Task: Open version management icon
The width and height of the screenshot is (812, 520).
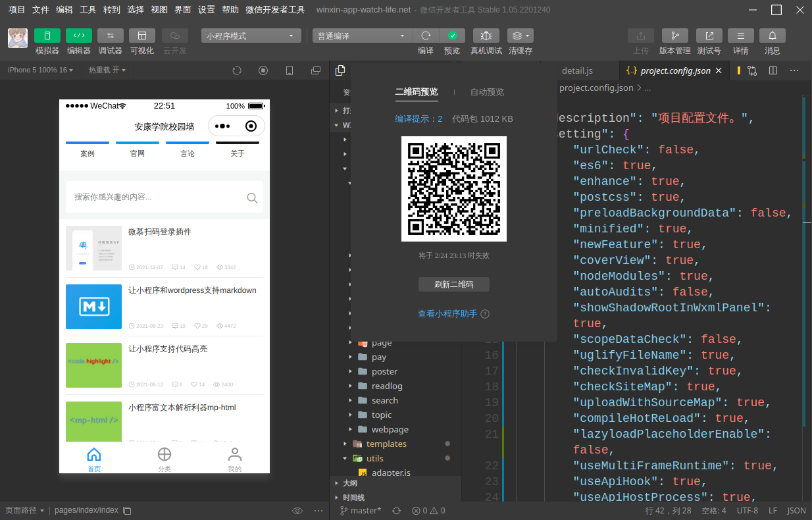Action: (675, 36)
